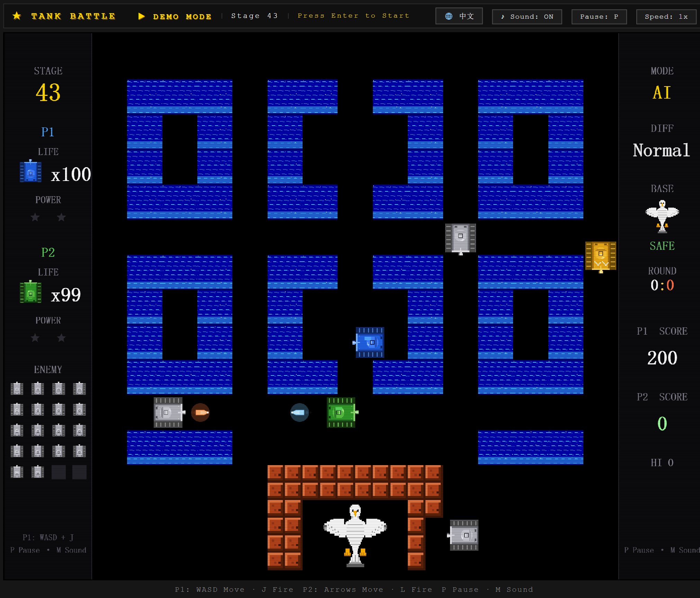The image size is (700, 598).
Task: Click the gray enemy tank beside the brick wall
Action: coord(463,535)
